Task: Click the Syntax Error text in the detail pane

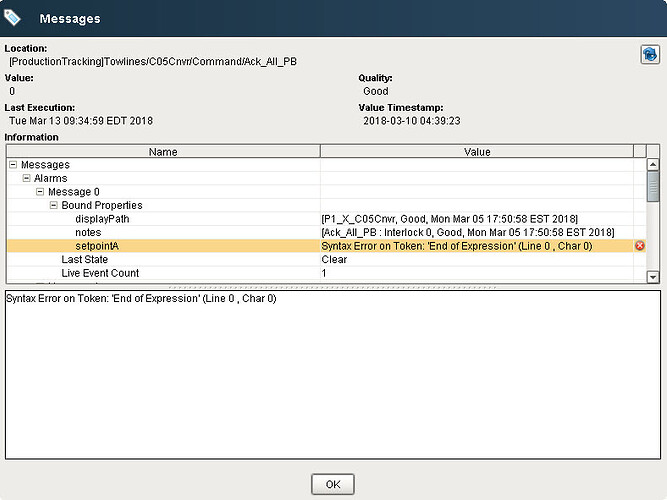Action: tap(141, 298)
